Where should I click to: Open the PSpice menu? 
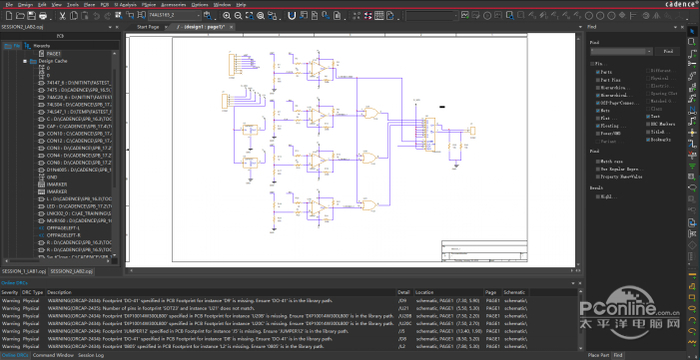point(149,4)
